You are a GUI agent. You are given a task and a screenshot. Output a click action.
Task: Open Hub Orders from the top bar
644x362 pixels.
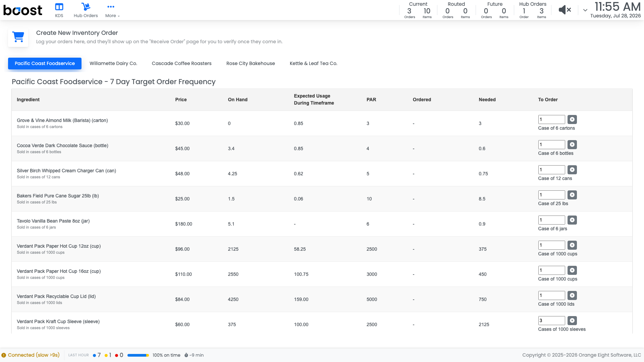(x=86, y=10)
